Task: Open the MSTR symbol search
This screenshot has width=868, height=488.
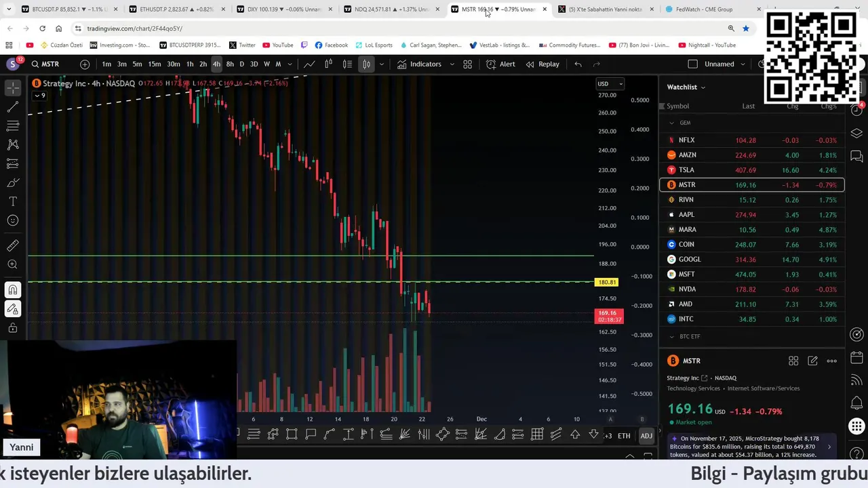Action: (45, 64)
